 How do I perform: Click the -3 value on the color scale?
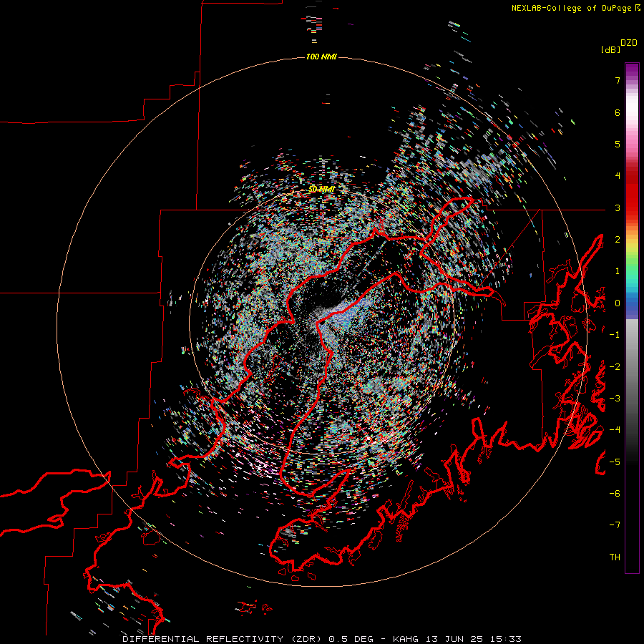tap(615, 399)
